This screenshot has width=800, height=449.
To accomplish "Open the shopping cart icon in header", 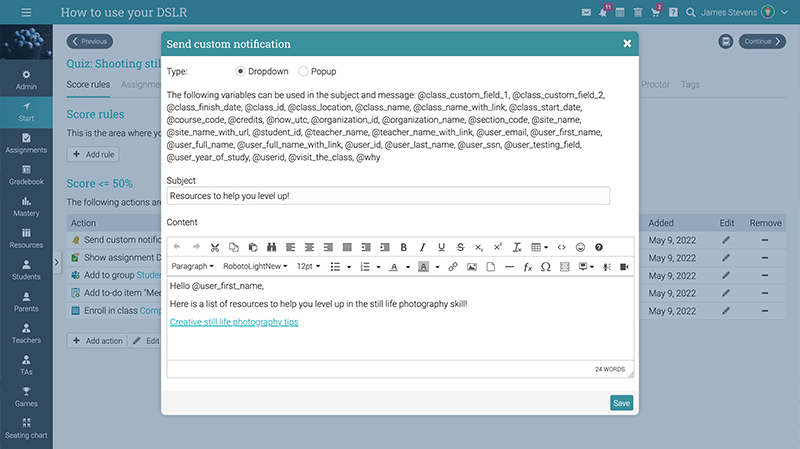I will click(656, 12).
